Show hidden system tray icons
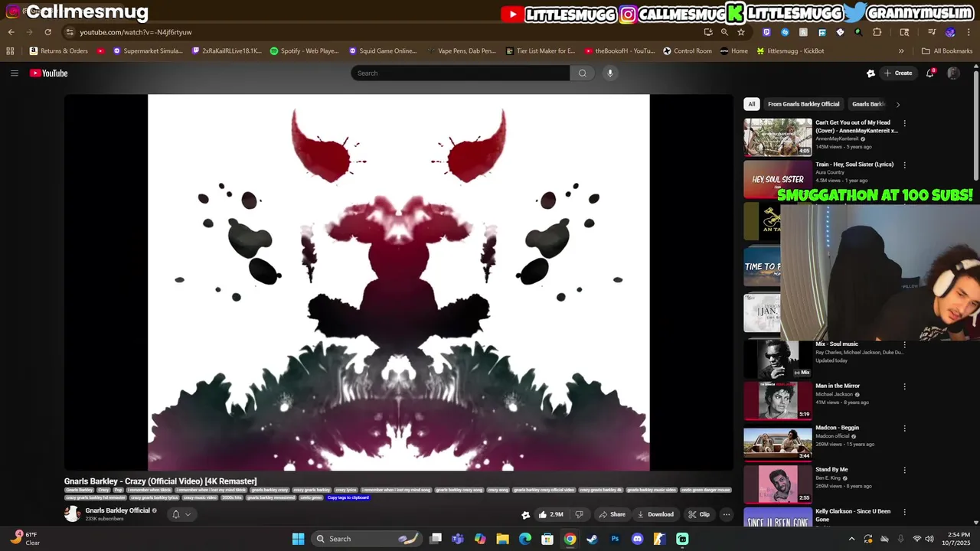This screenshot has width=980, height=551. (x=851, y=539)
